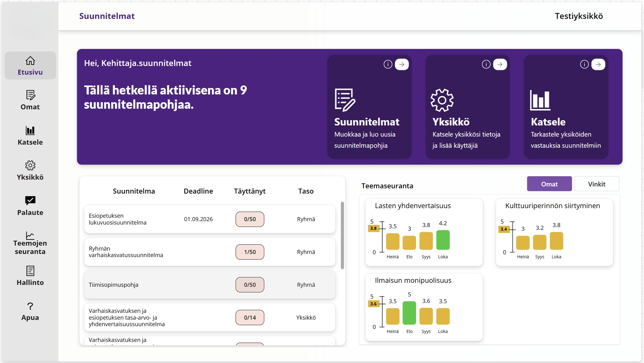Image resolution: width=644 pixels, height=363 pixels.
Task: Open the Etusivu home icon in sidebar
Action: point(30,61)
